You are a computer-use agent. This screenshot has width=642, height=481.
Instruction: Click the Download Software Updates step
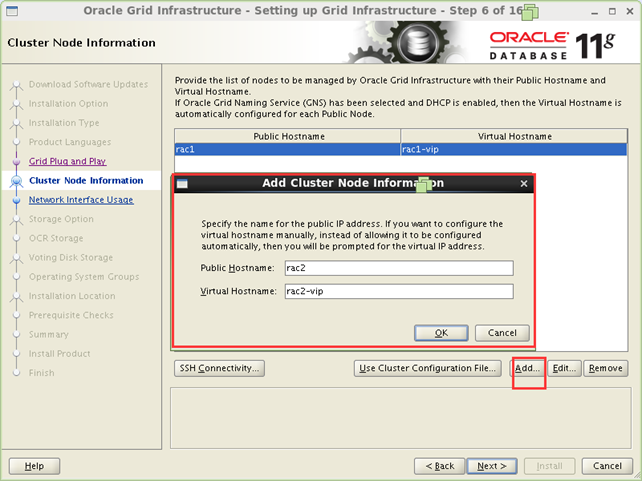pyautogui.click(x=88, y=84)
